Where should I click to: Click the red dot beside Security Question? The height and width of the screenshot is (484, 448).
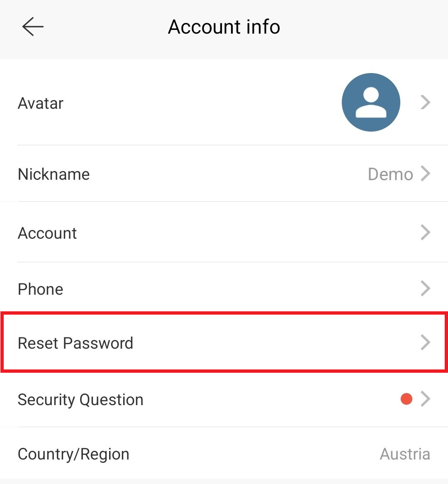pyautogui.click(x=407, y=399)
